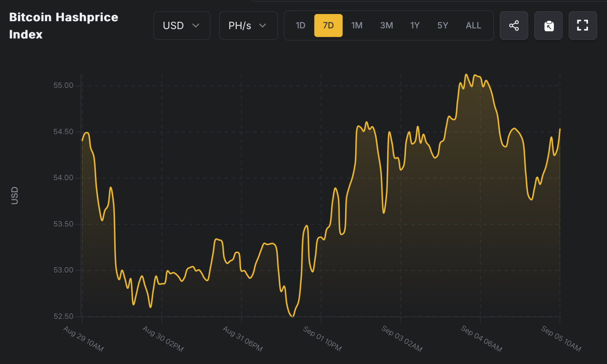
Task: Enter fullscreen chart mode
Action: tap(582, 26)
